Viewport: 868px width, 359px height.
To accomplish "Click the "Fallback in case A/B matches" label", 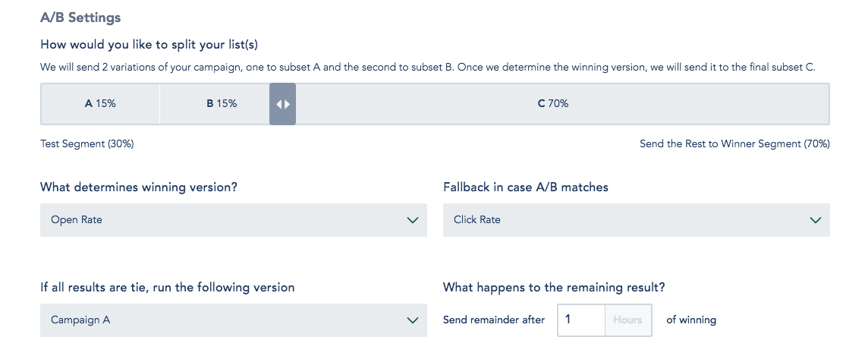I will 526,187.
